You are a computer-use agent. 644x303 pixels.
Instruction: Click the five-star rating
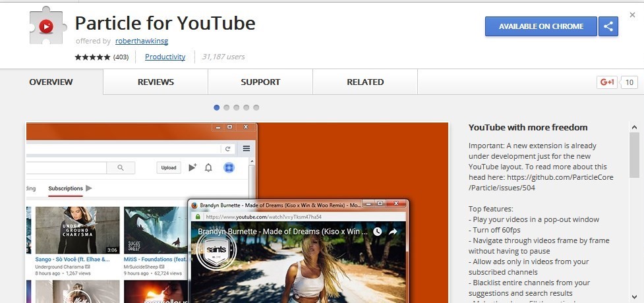92,57
